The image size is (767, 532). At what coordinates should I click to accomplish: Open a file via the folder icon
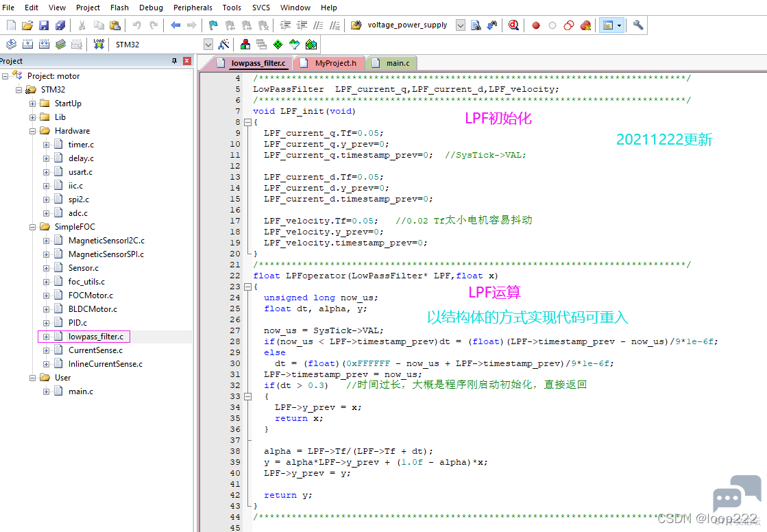(x=27, y=25)
